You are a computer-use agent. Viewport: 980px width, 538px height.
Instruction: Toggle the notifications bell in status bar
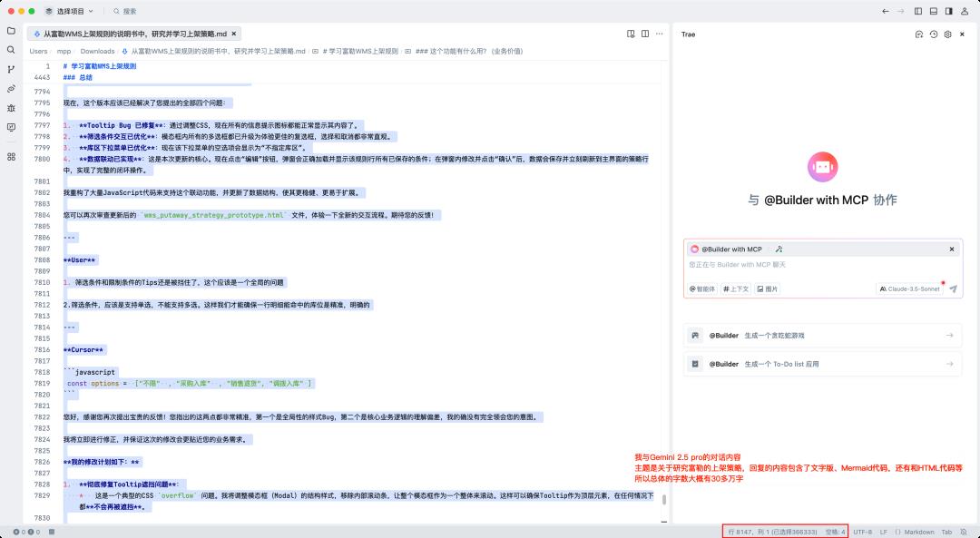coord(964,532)
